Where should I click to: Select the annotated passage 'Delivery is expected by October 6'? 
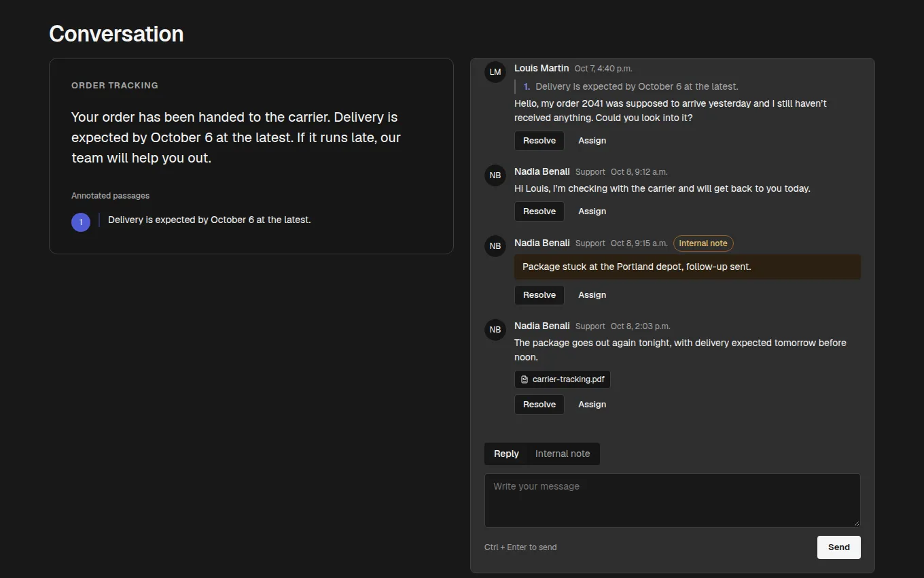[209, 220]
